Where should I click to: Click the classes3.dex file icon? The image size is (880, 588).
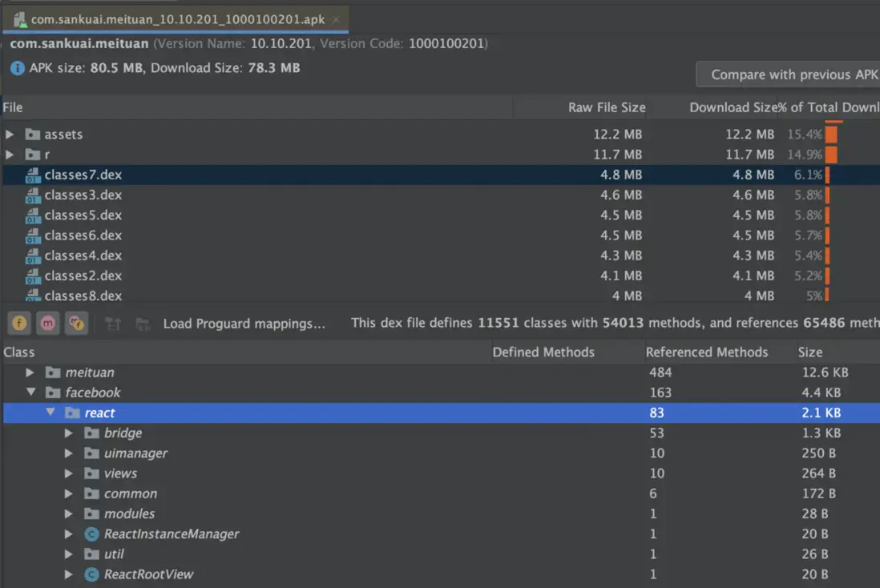(x=33, y=195)
